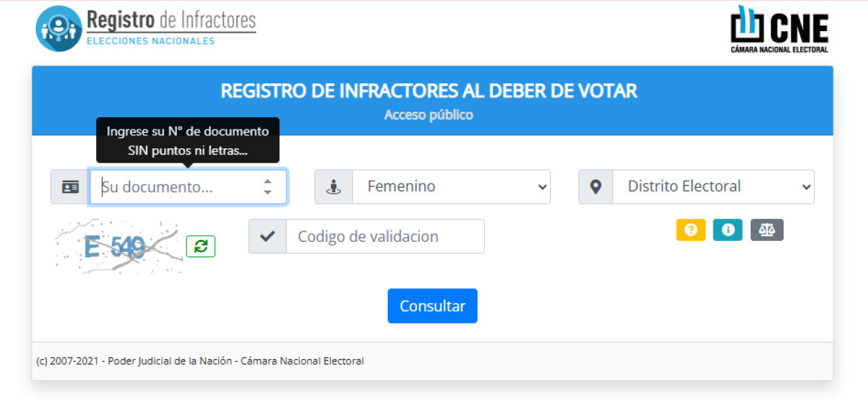Click the ID card icon beside document field
868x403 pixels.
tap(71, 187)
